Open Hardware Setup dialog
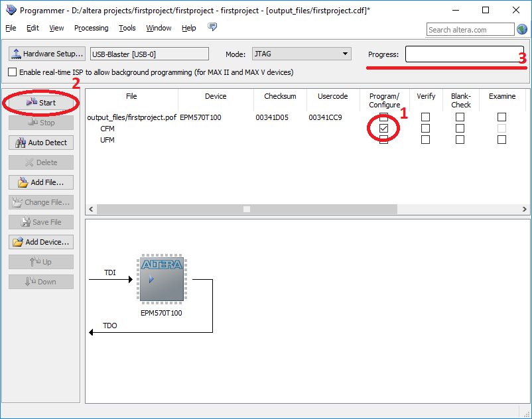The height and width of the screenshot is (419, 532). pyautogui.click(x=47, y=54)
